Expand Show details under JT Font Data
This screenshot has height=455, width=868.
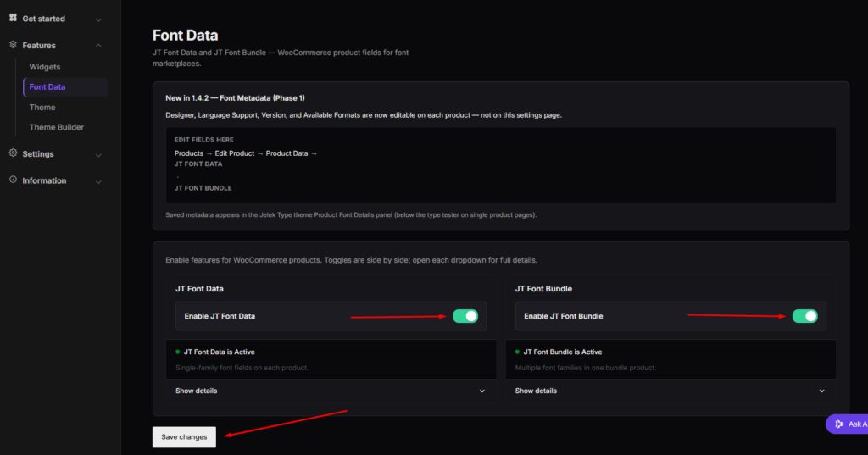pos(331,391)
